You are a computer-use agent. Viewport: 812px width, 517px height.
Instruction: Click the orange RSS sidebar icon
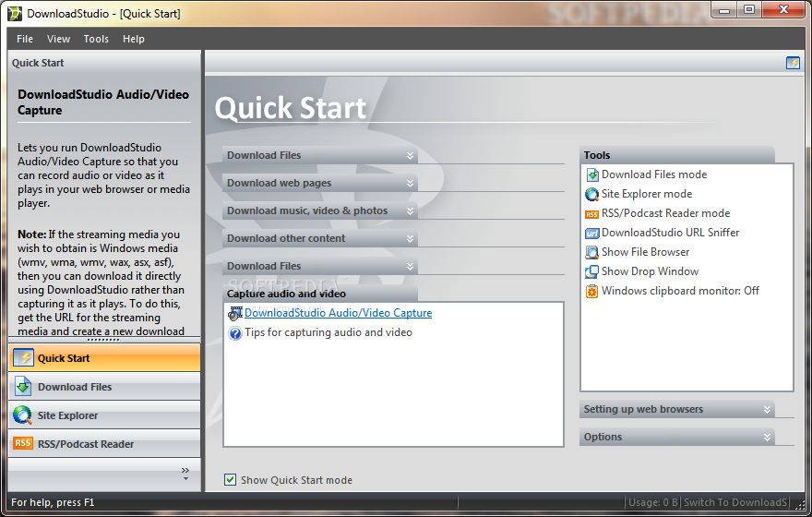(x=23, y=443)
